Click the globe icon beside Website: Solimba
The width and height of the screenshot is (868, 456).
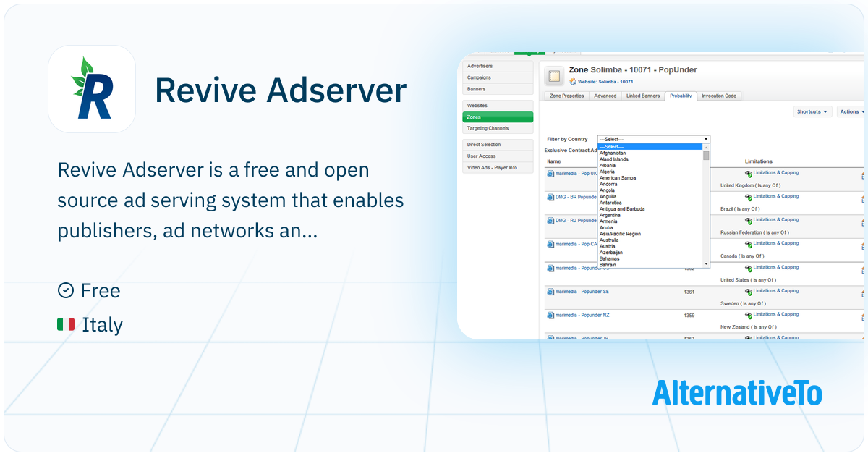point(573,82)
